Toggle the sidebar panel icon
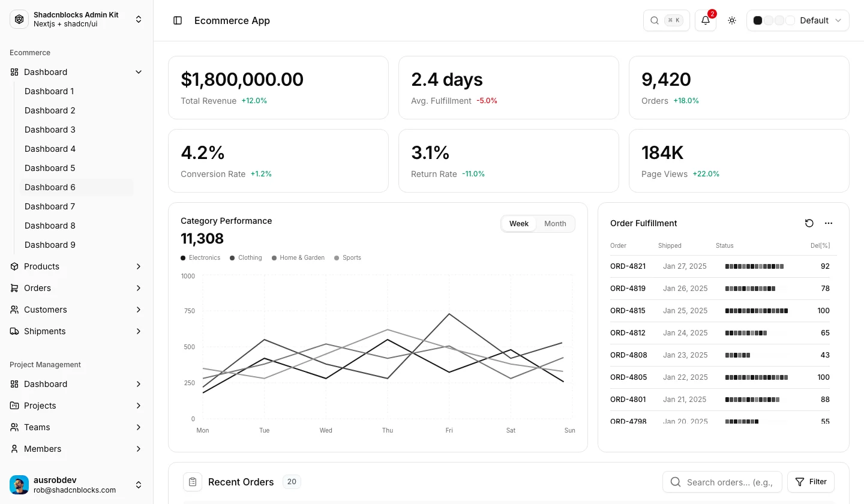 [178, 20]
